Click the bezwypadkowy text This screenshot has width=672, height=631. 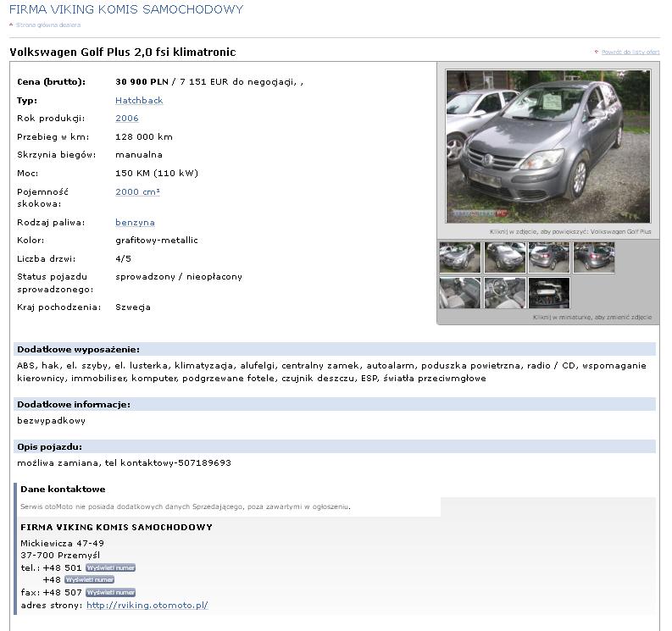click(52, 421)
